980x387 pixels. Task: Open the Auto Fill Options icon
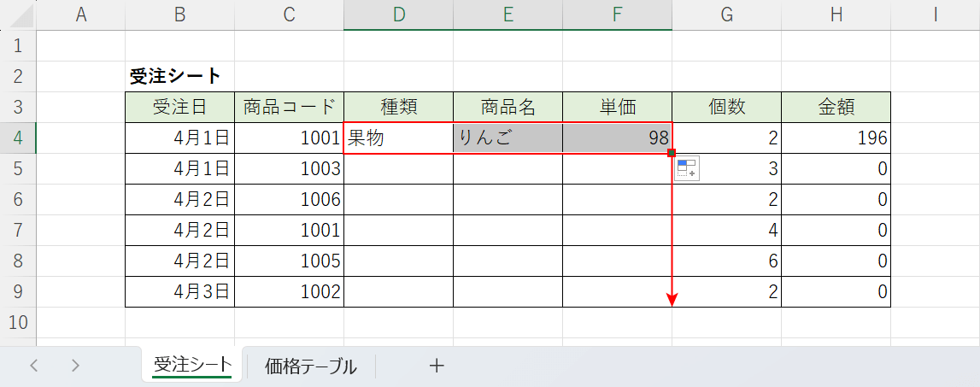(x=687, y=168)
